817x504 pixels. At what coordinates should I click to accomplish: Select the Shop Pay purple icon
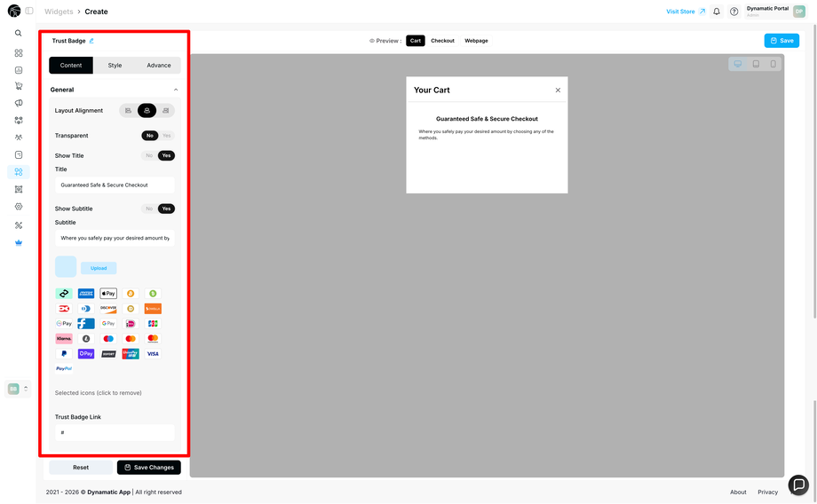[x=86, y=354]
